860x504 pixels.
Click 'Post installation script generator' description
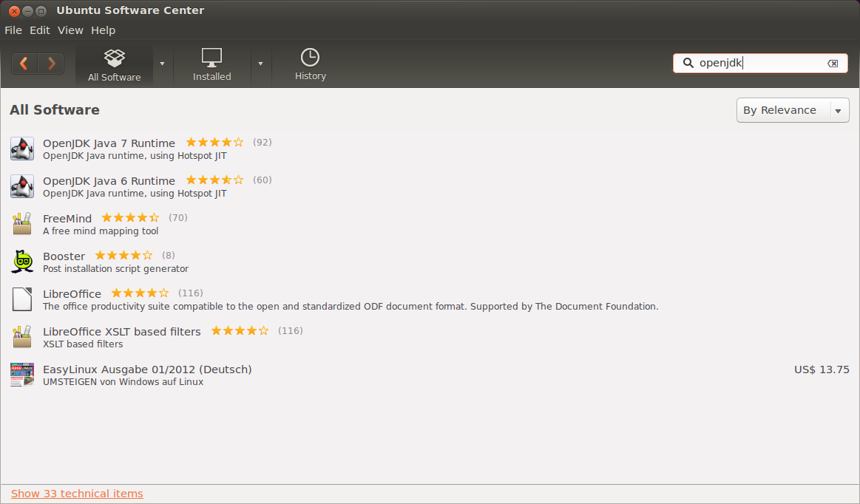[116, 269]
